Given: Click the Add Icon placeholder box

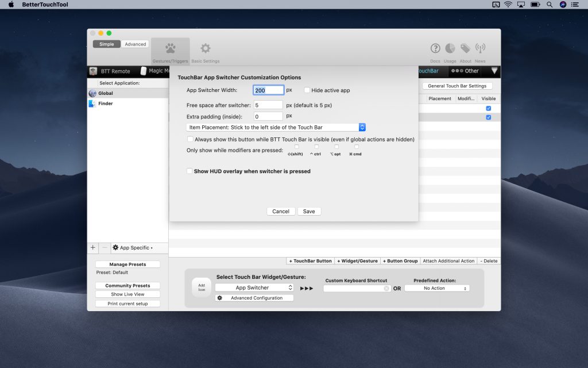Looking at the screenshot, I should (202, 287).
